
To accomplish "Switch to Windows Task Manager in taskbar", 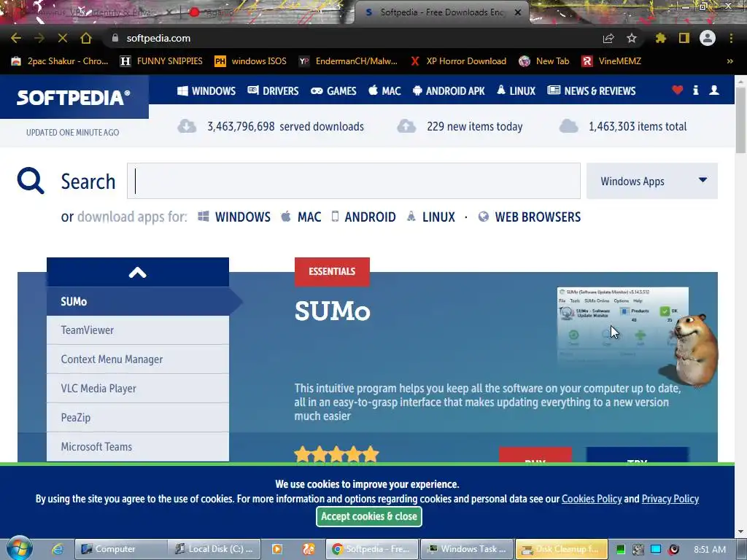I will (467, 549).
